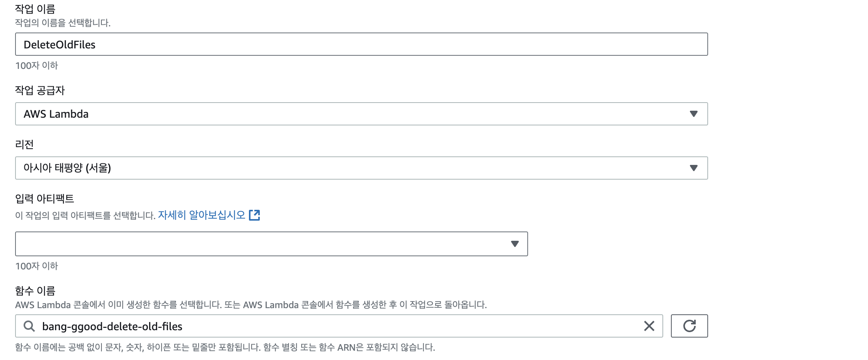The width and height of the screenshot is (868, 360).
Task: Click the 리전 label
Action: click(24, 144)
